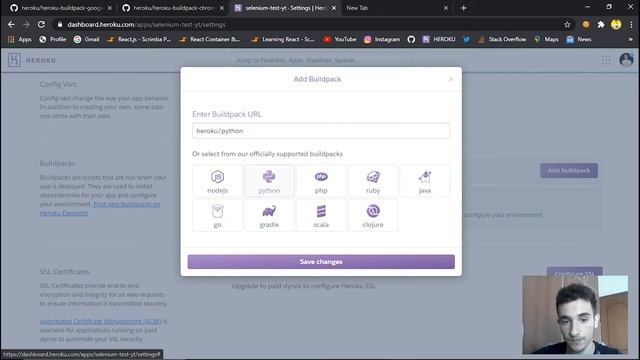Select the ruby buildpack tile
This screenshot has height=360, width=640.
click(x=373, y=181)
